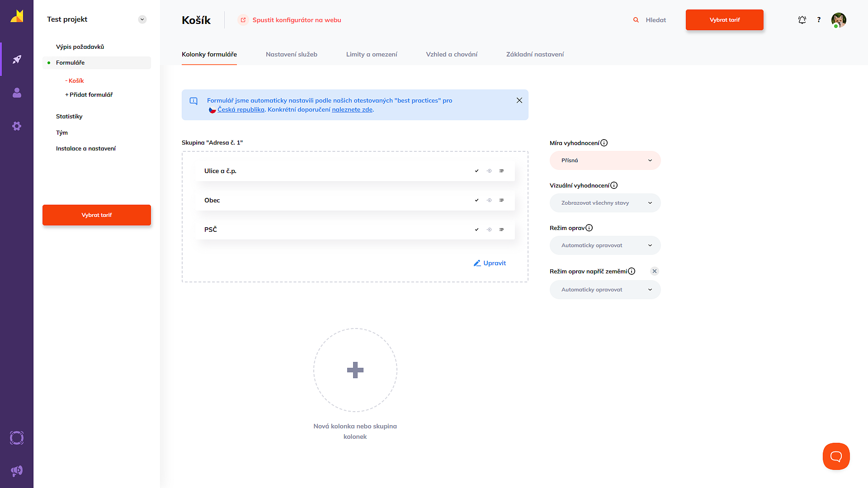The height and width of the screenshot is (488, 868).
Task: Click the list icon on the PSČ row
Action: 501,230
